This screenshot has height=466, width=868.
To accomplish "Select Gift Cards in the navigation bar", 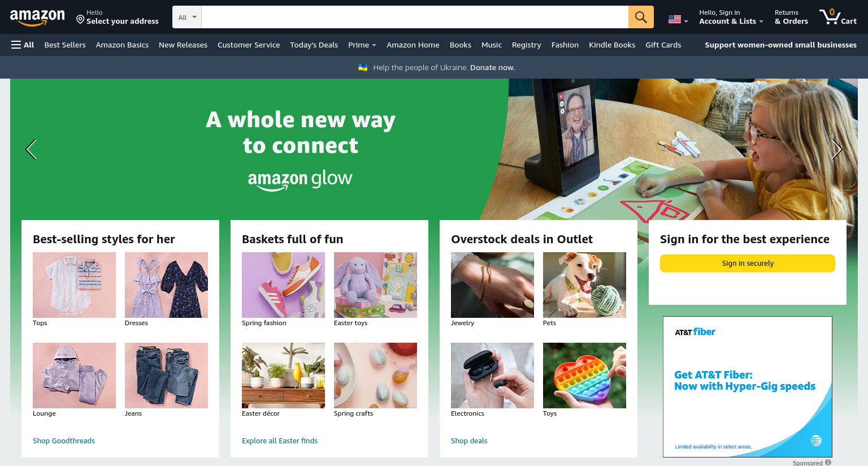I will click(x=663, y=45).
